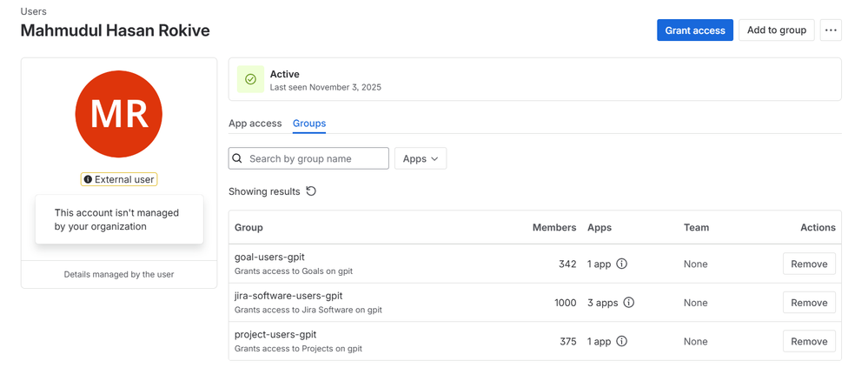Image resolution: width=868 pixels, height=388 pixels.
Task: Click the goal-users-gpit group name
Action: click(x=269, y=258)
